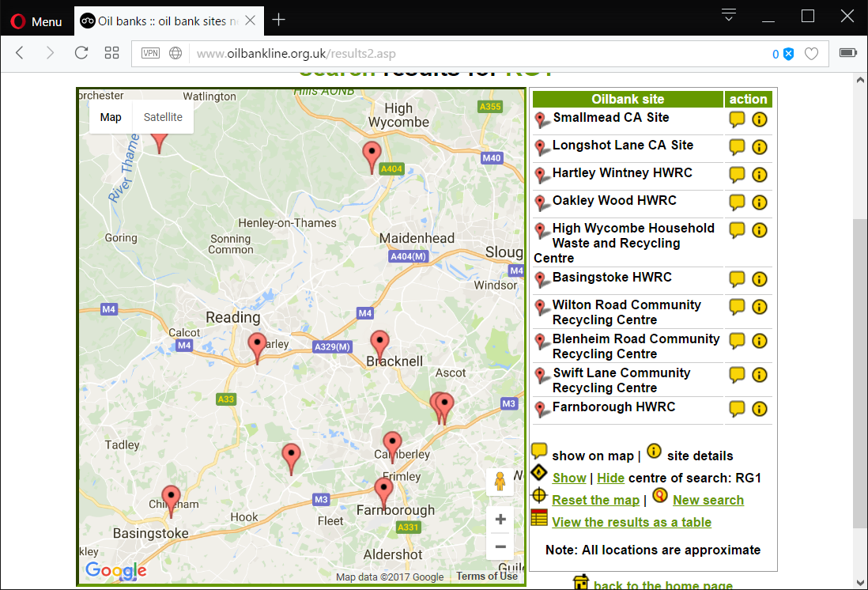The width and height of the screenshot is (868, 590).
Task: Open battery saver icon
Action: point(848,53)
